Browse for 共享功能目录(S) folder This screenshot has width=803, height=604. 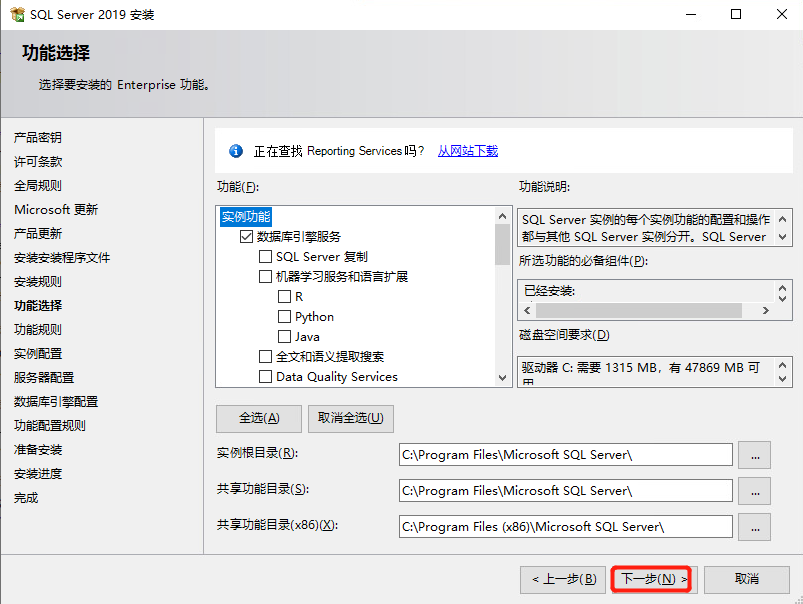coord(754,491)
